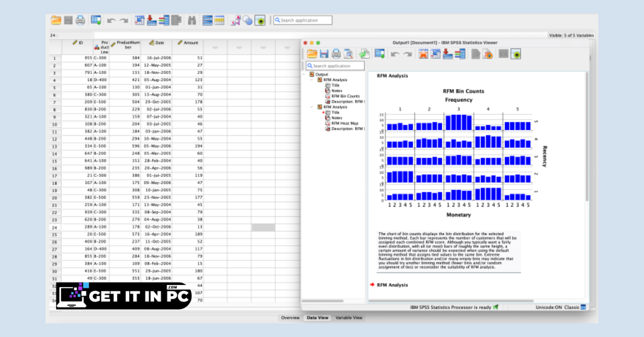Use variable sets circles icon
Screen dimensions: 644x337
[x=247, y=20]
